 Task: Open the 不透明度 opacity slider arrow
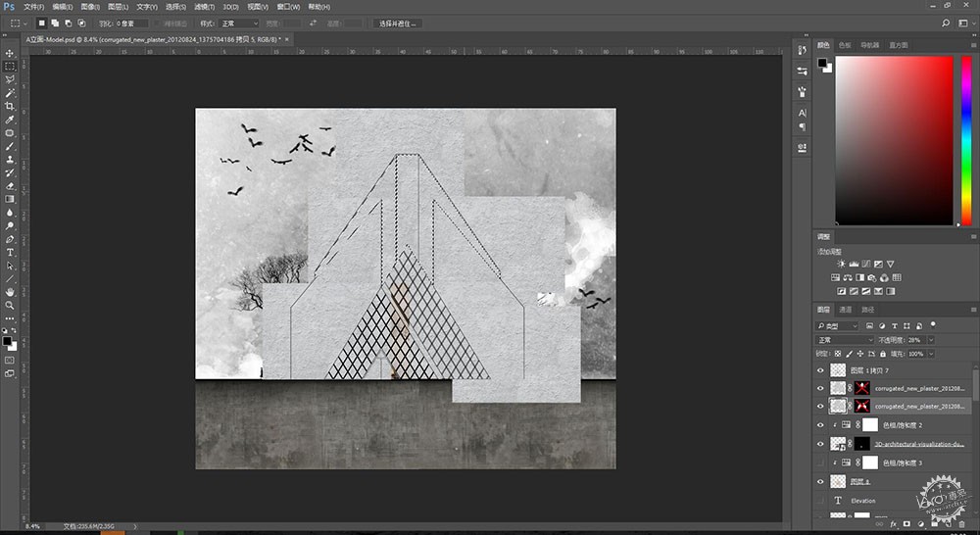(x=931, y=339)
